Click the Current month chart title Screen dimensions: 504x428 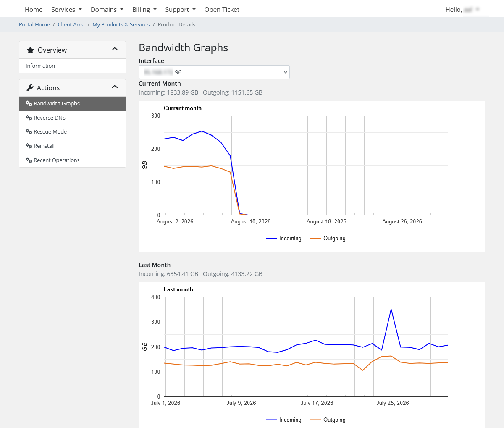pos(183,108)
